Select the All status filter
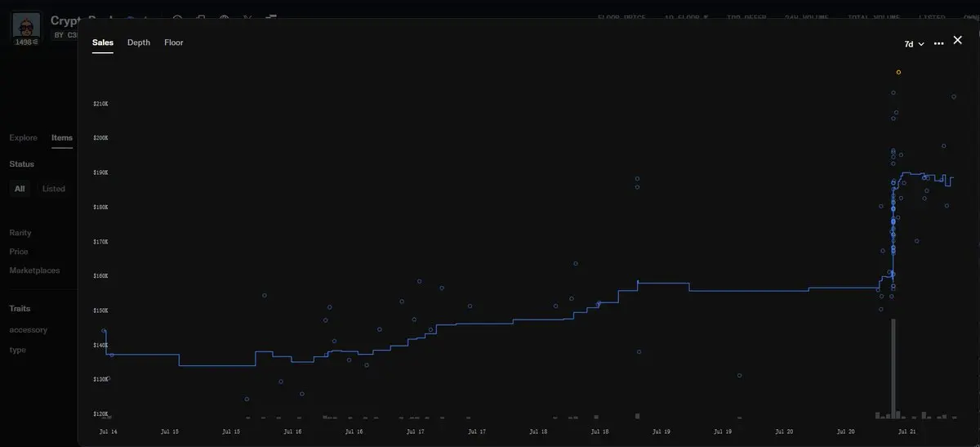Viewport: 980px width, 447px height. click(x=20, y=189)
